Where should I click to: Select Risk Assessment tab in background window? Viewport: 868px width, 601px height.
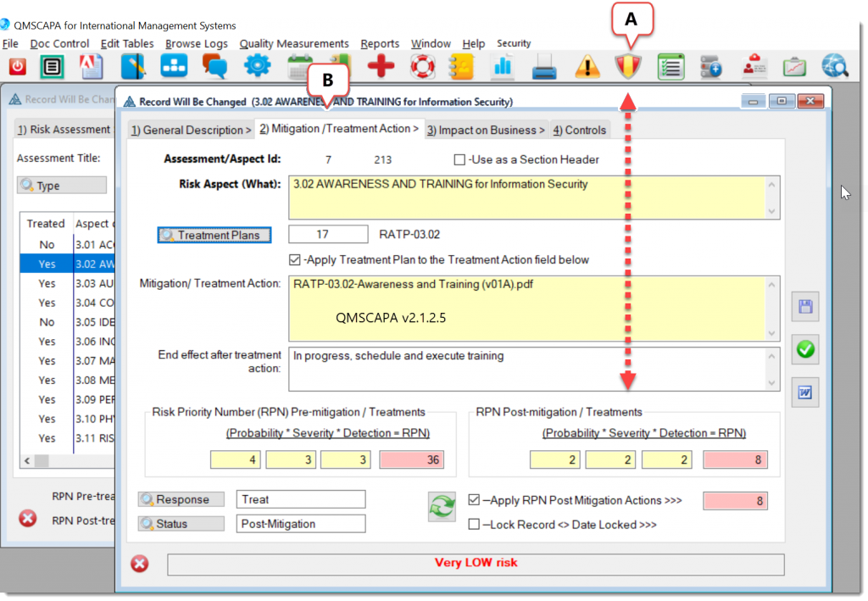[64, 130]
